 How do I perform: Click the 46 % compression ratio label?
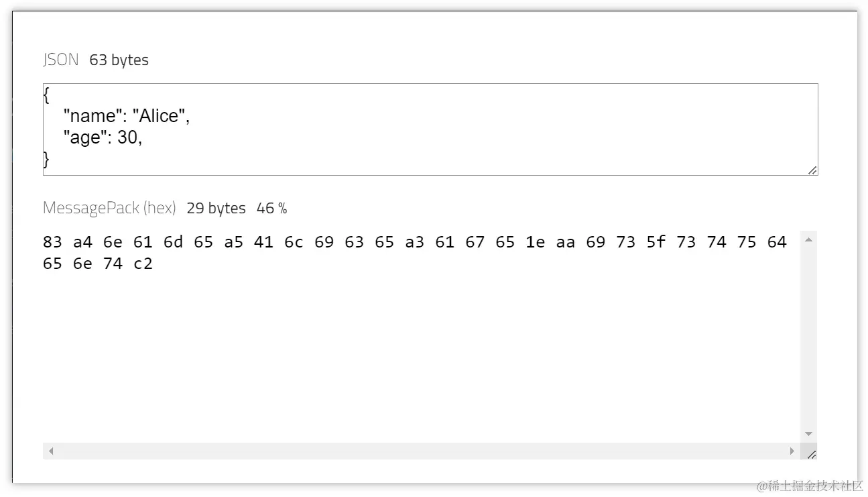[x=270, y=208]
